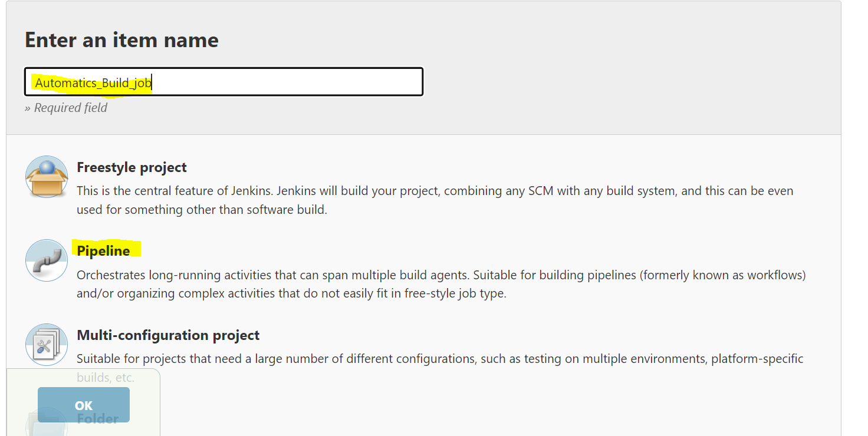Click the Multi-configuration description starting with "Suitable"
This screenshot has width=868, height=436.
coord(439,359)
